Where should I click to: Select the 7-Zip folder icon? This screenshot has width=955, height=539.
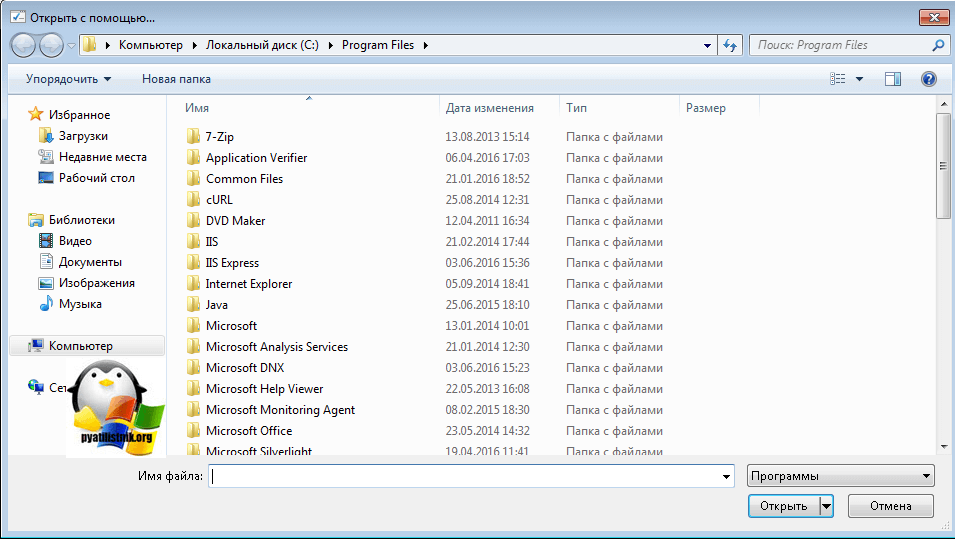pyautogui.click(x=194, y=137)
